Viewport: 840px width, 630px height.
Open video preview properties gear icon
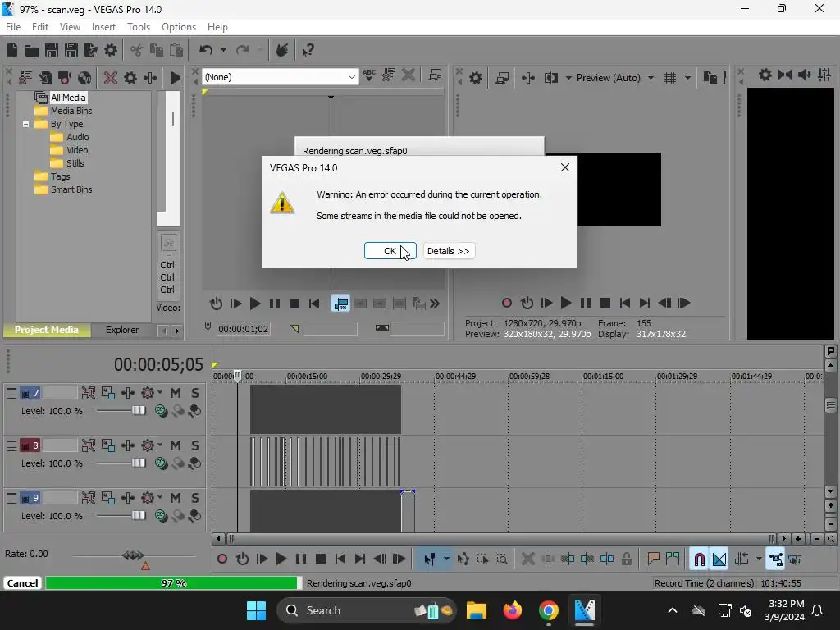coord(475,78)
